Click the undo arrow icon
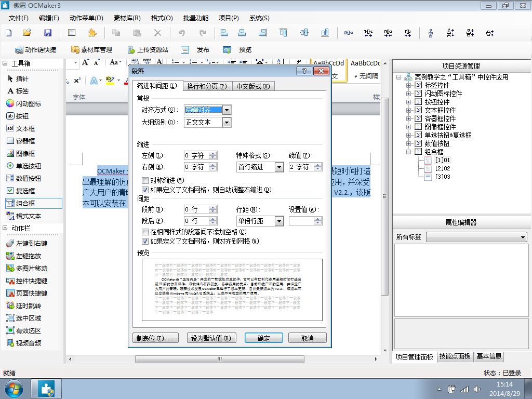 pos(182,33)
